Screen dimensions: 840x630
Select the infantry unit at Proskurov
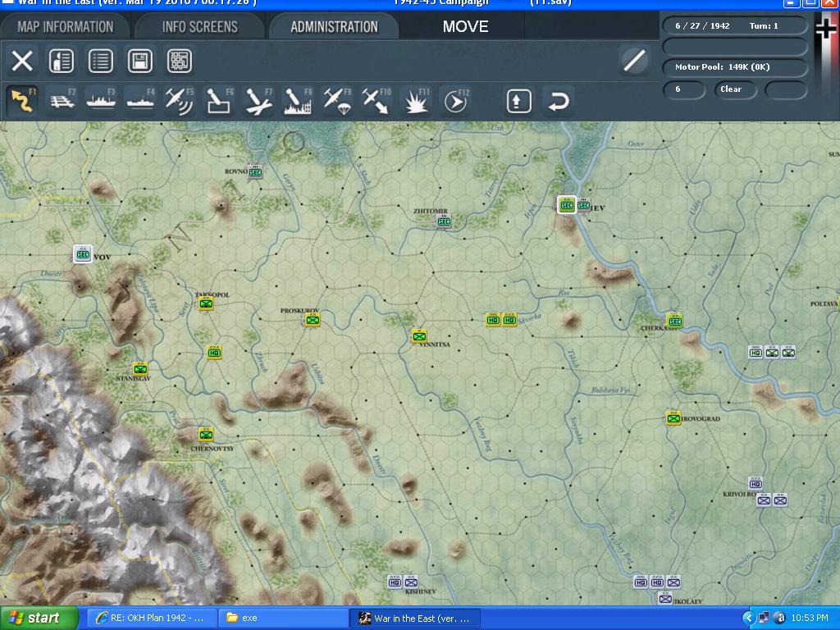coord(313,321)
